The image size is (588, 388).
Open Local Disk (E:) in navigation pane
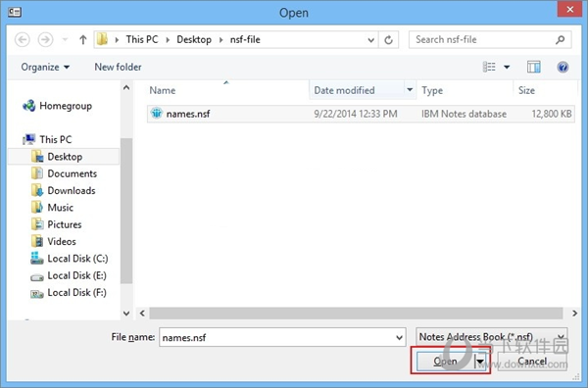coord(76,275)
